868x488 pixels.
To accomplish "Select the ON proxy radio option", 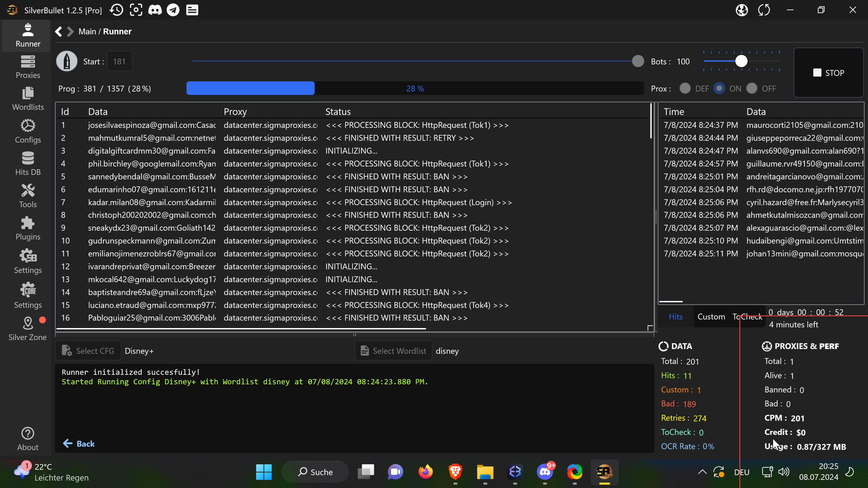I will click(719, 89).
